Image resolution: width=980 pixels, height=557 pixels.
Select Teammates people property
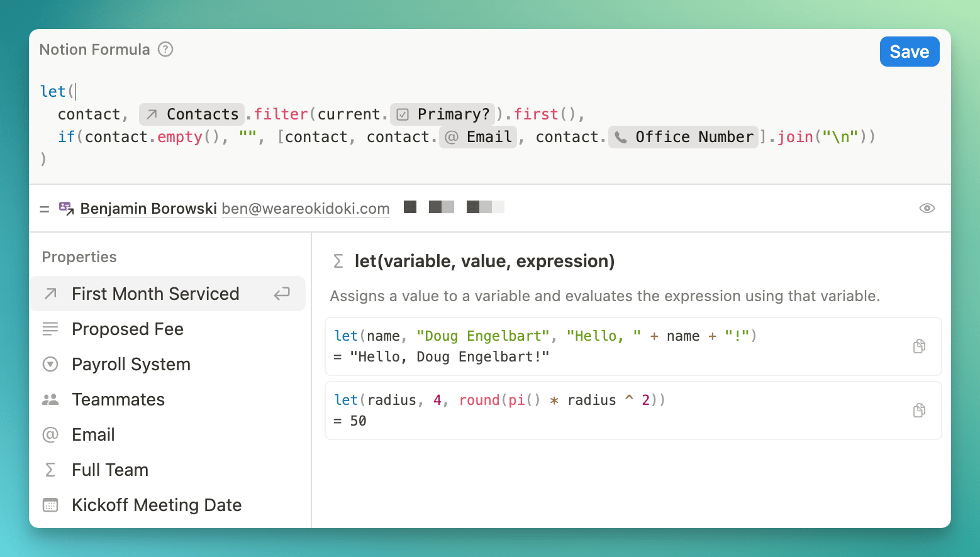118,399
